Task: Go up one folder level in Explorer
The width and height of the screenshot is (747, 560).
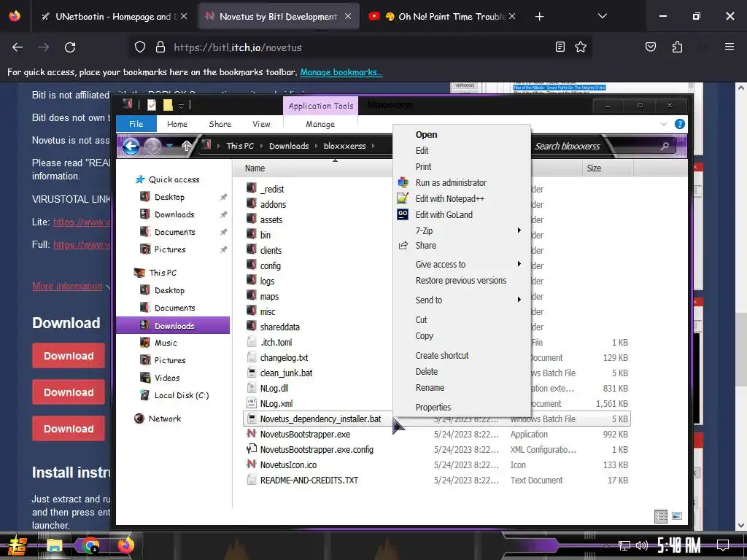Action: click(187, 146)
